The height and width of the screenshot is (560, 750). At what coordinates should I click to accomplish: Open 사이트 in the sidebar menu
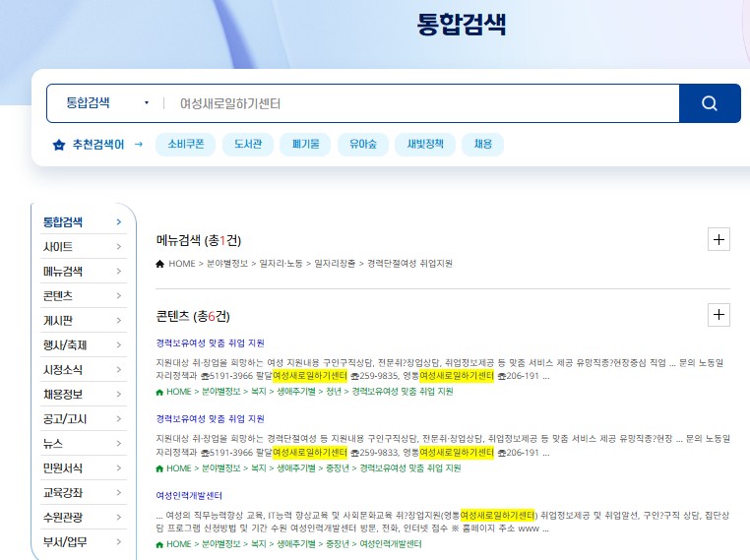click(84, 247)
